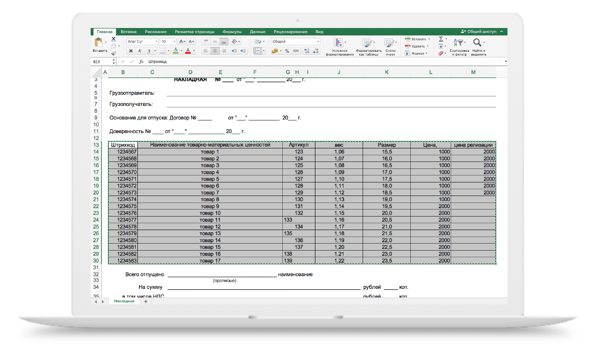
Task: Click the Fill down icon
Action: point(441,46)
